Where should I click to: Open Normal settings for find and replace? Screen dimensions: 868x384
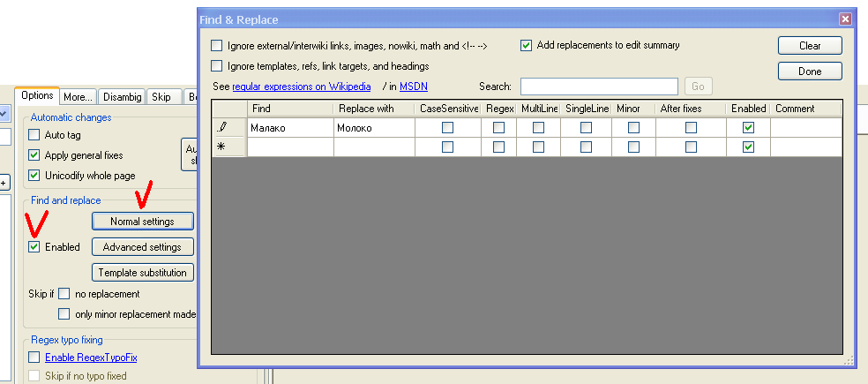[142, 221]
